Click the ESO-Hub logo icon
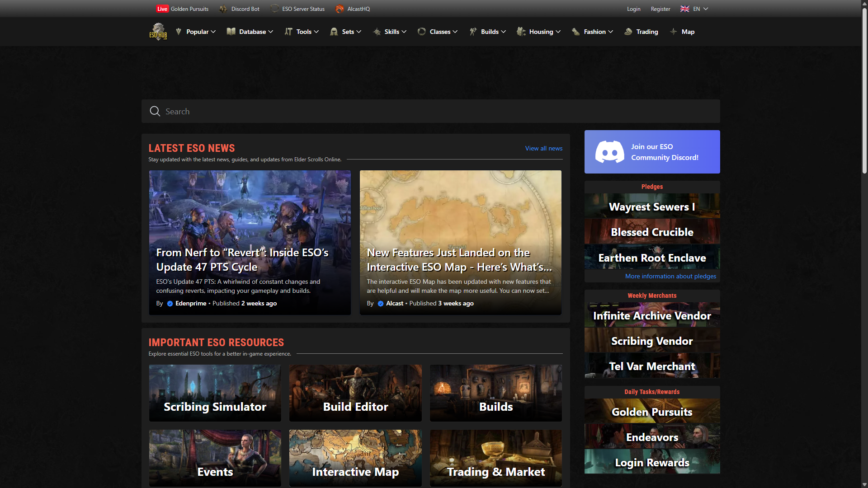868x488 pixels. pos(158,32)
